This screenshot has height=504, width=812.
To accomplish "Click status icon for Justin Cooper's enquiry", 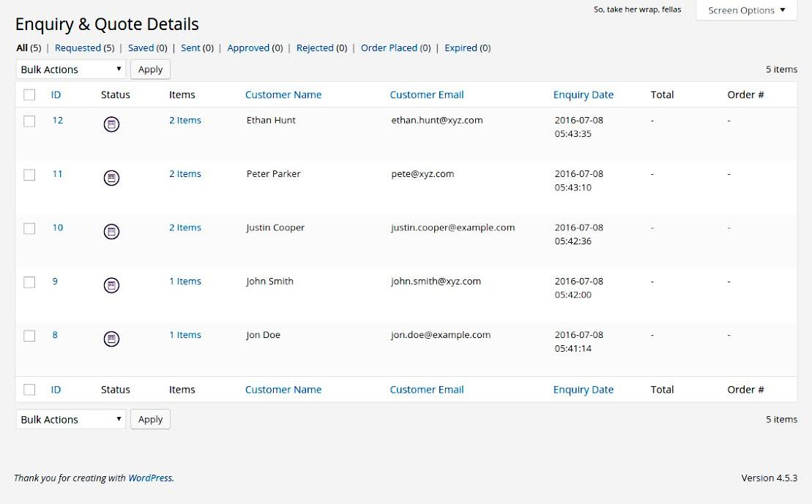I will point(111,232).
